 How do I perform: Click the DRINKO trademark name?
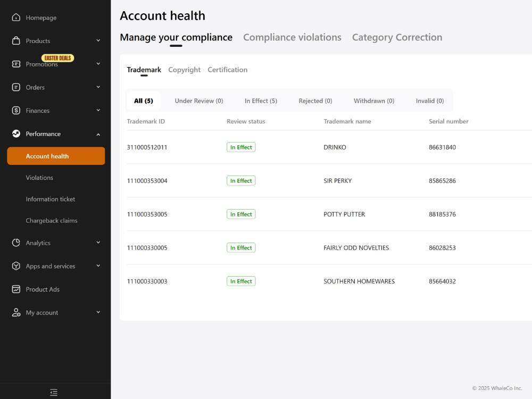click(335, 147)
